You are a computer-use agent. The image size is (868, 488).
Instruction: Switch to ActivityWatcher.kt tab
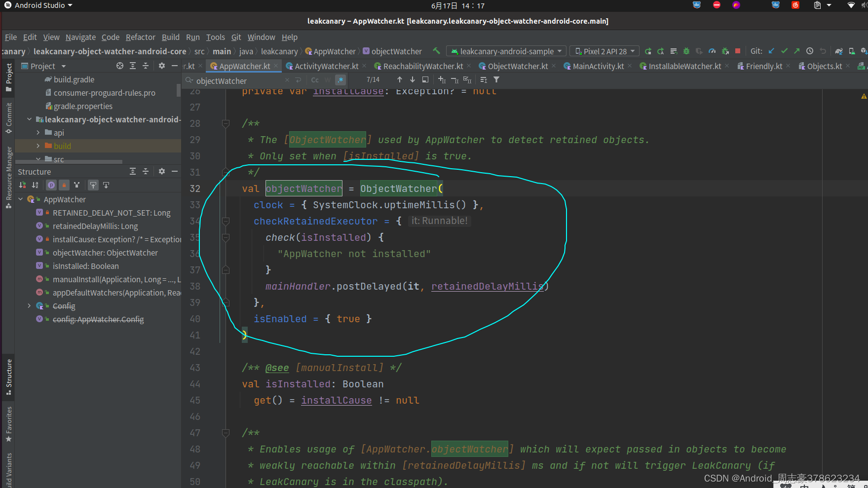click(x=326, y=66)
